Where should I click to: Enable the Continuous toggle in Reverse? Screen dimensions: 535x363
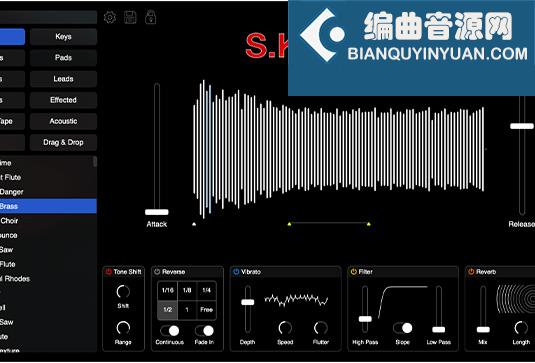[x=170, y=331]
